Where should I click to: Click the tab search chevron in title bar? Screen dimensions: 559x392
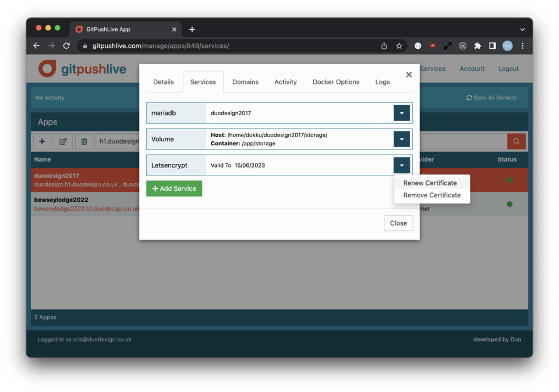coord(522,29)
